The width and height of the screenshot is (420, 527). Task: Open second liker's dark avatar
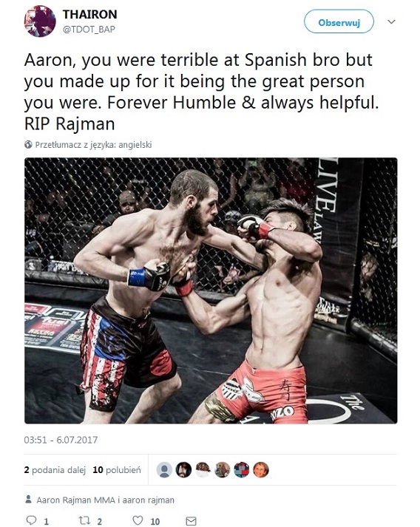click(x=183, y=469)
